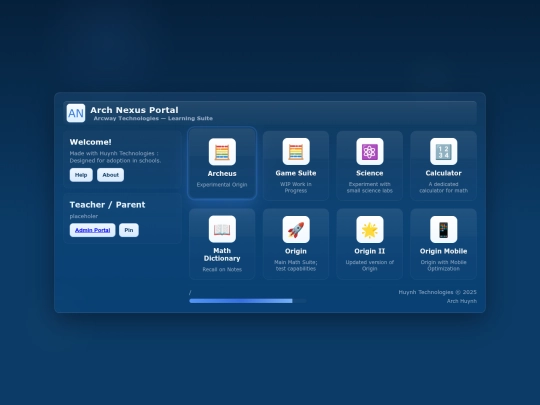This screenshot has width=540, height=405.
Task: Click 'Updated version of Origin' text
Action: click(370, 266)
